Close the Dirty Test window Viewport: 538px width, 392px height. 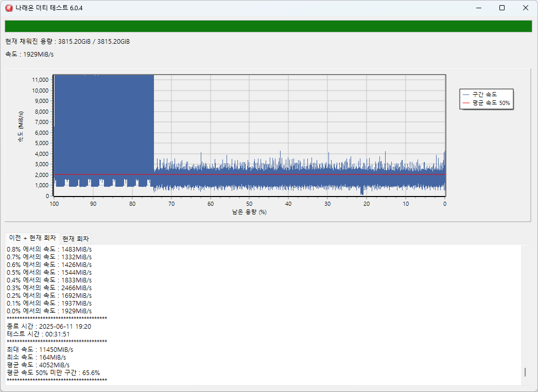pyautogui.click(x=525, y=8)
